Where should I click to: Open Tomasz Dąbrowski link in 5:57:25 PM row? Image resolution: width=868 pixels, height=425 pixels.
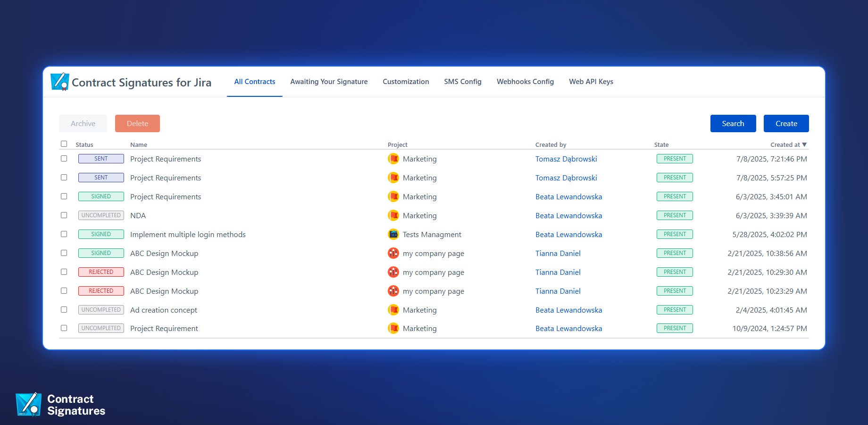click(x=566, y=178)
